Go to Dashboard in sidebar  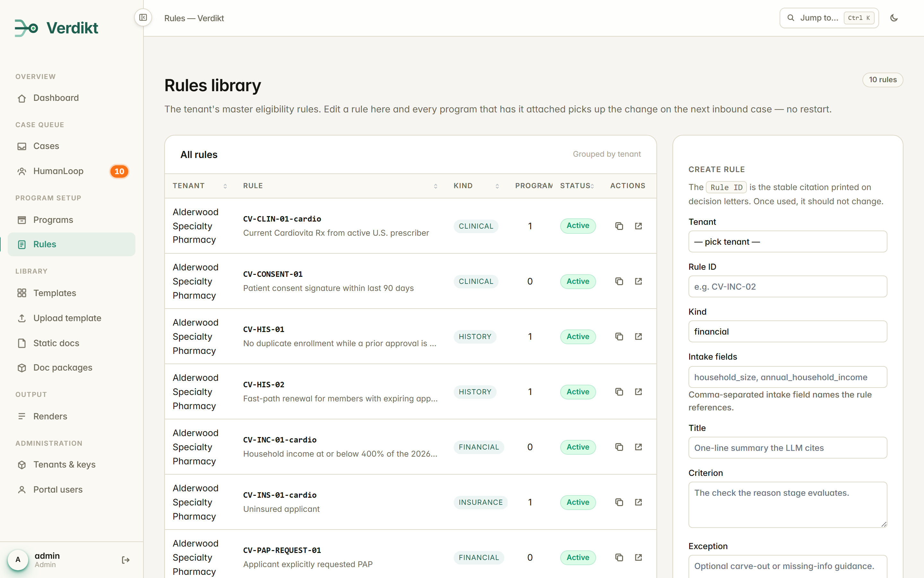click(72, 98)
